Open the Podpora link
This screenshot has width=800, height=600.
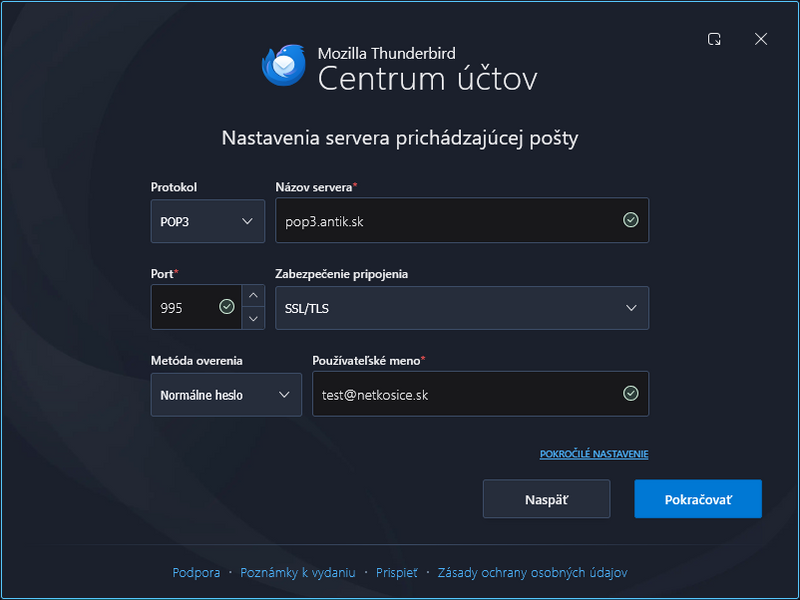pyautogui.click(x=196, y=572)
